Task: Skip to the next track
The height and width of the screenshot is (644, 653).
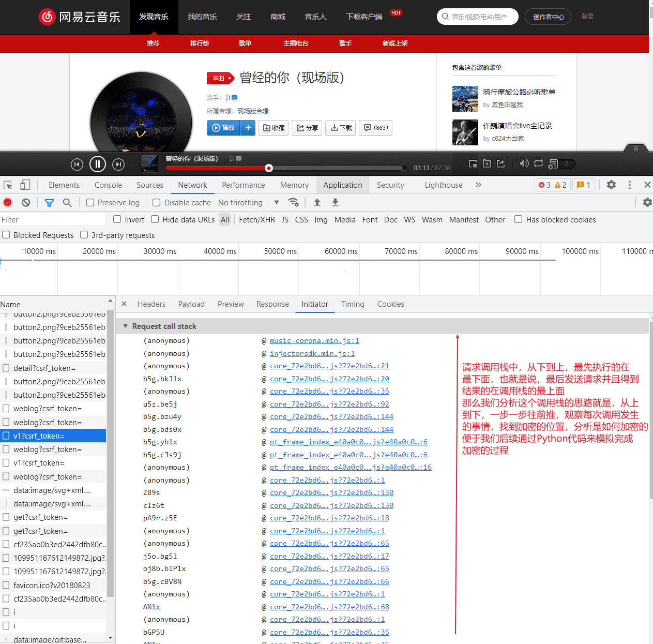Action: tap(118, 164)
